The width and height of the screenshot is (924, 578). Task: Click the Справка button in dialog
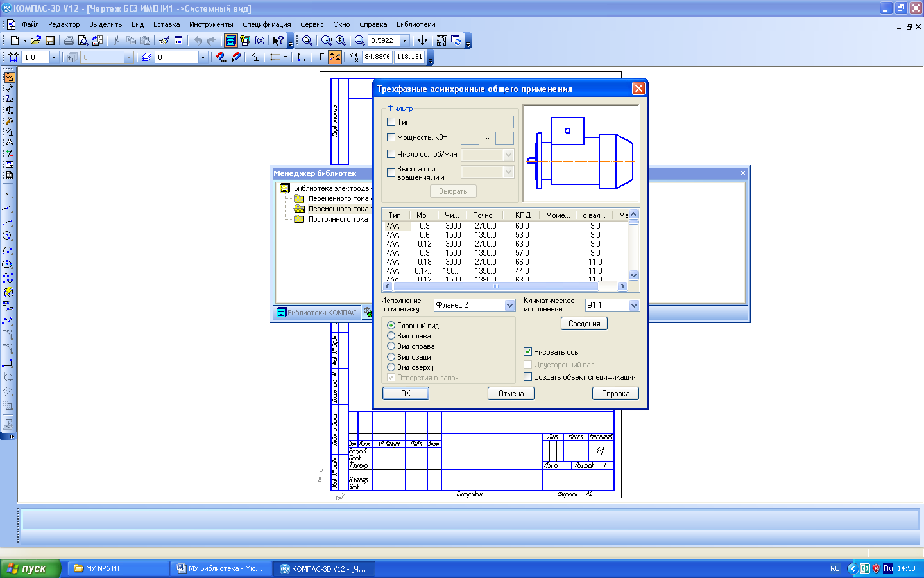click(615, 394)
